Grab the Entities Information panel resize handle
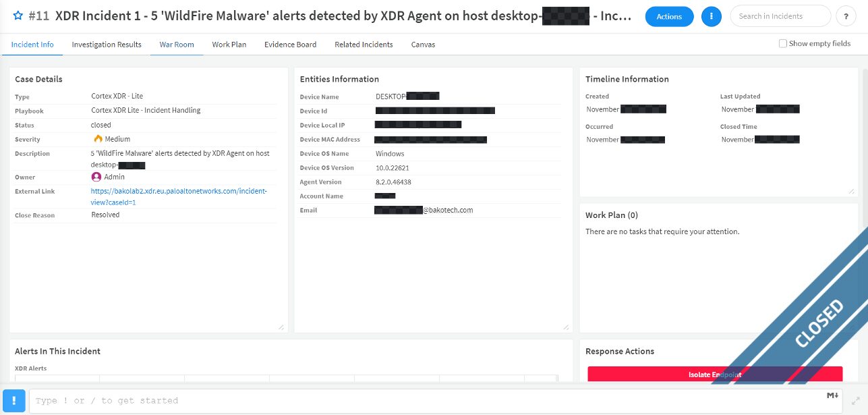Image resolution: width=868 pixels, height=415 pixels. 565,327
